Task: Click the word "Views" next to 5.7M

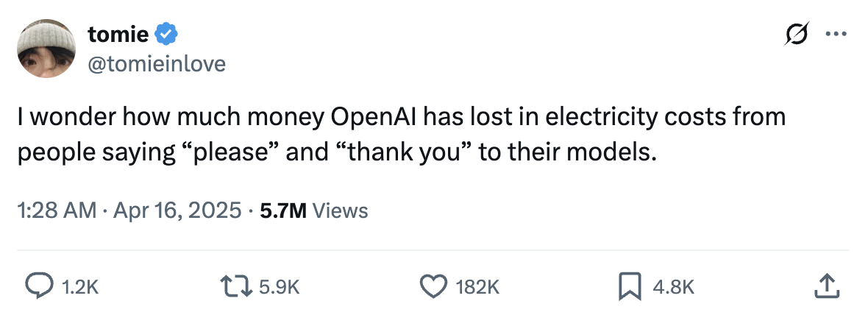Action: click(341, 211)
